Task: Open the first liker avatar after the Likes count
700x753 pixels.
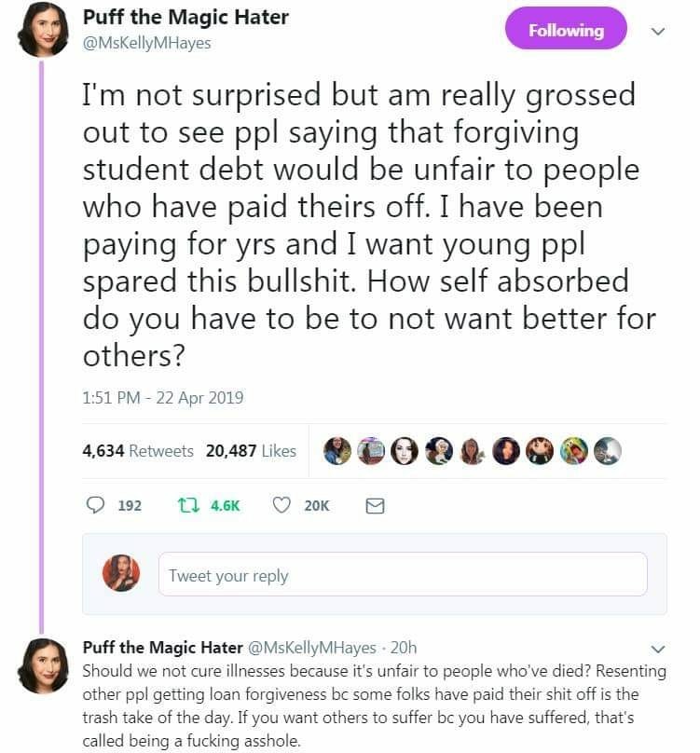Action: point(336,451)
